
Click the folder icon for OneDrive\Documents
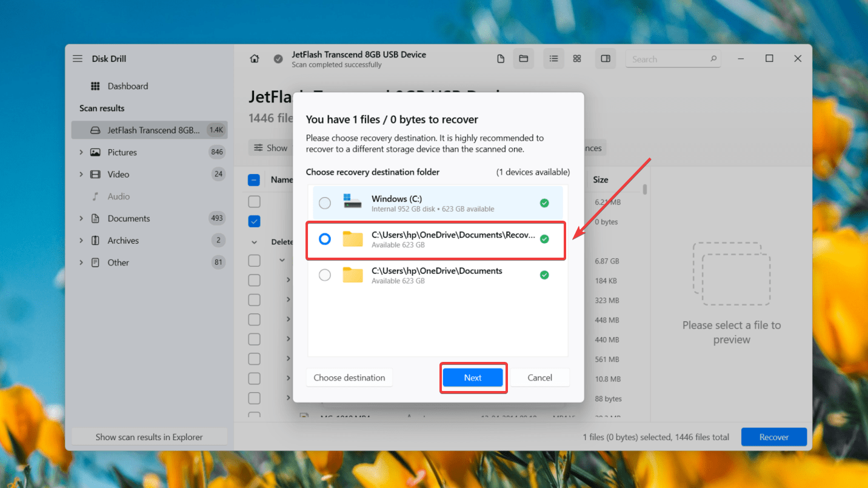353,275
